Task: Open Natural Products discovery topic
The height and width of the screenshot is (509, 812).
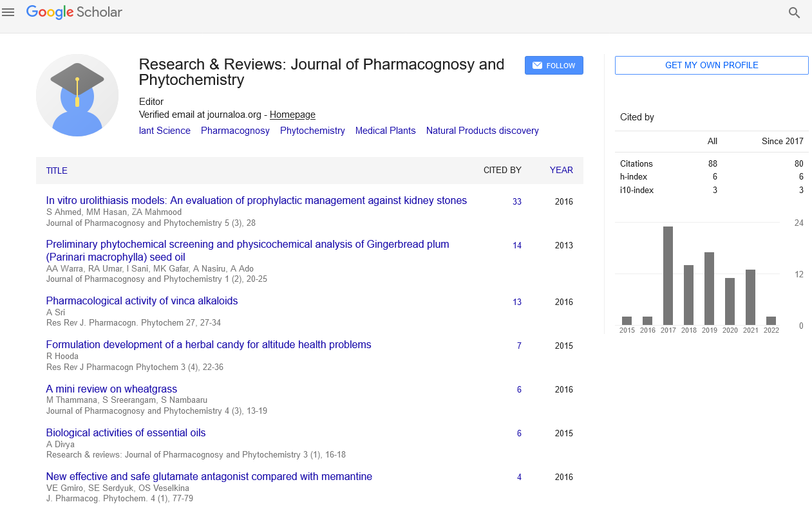Action: pyautogui.click(x=482, y=131)
